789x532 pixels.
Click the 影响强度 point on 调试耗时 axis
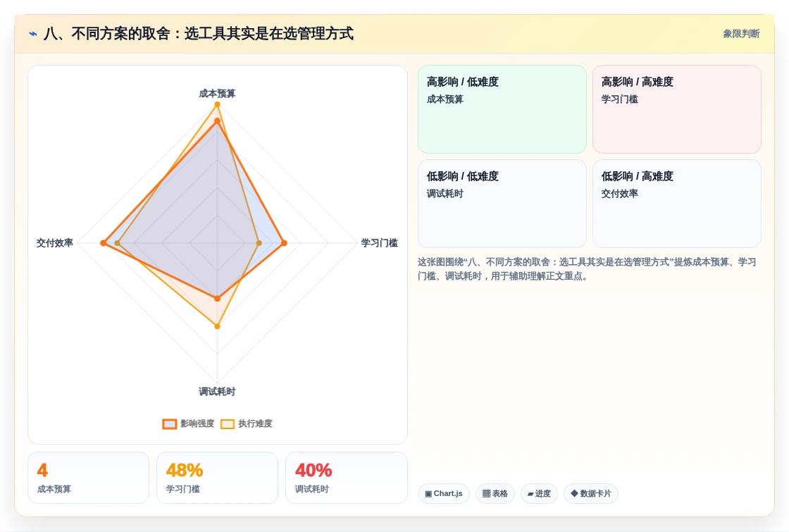tap(218, 299)
